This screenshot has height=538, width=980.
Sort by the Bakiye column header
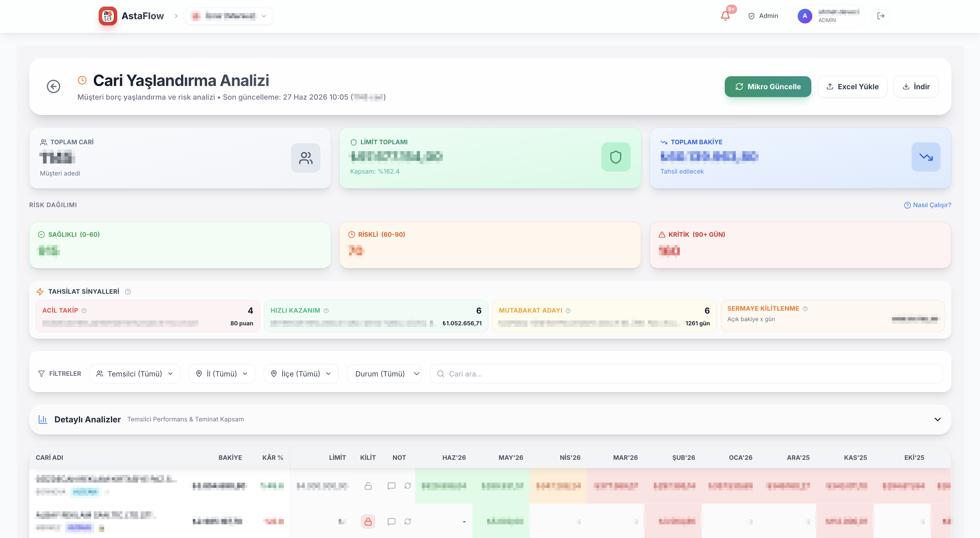(x=230, y=457)
